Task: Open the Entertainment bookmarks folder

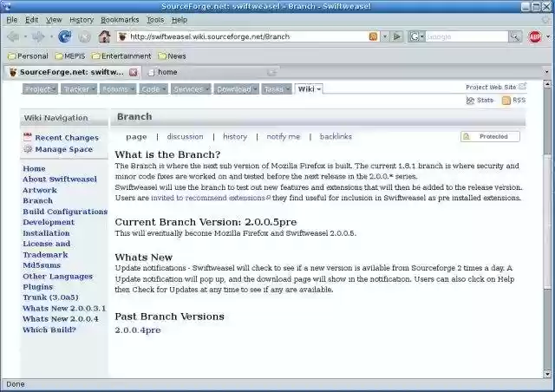Action: tap(121, 56)
